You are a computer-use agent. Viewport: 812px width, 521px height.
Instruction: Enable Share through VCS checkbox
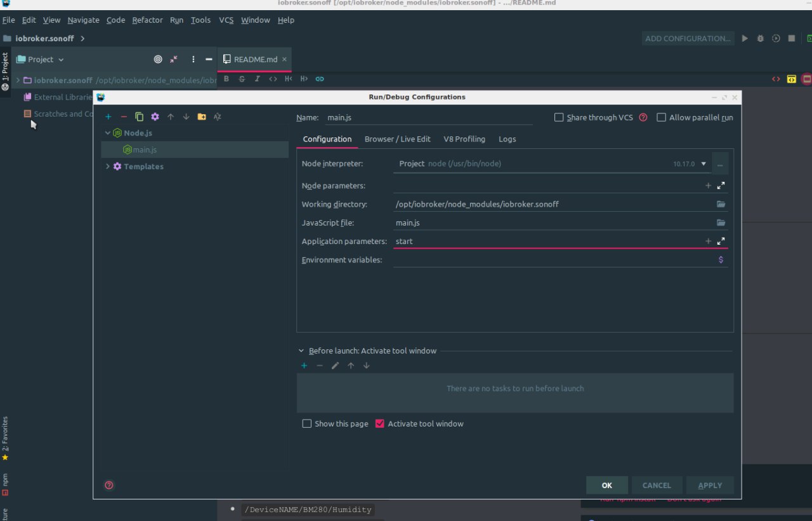(x=559, y=117)
